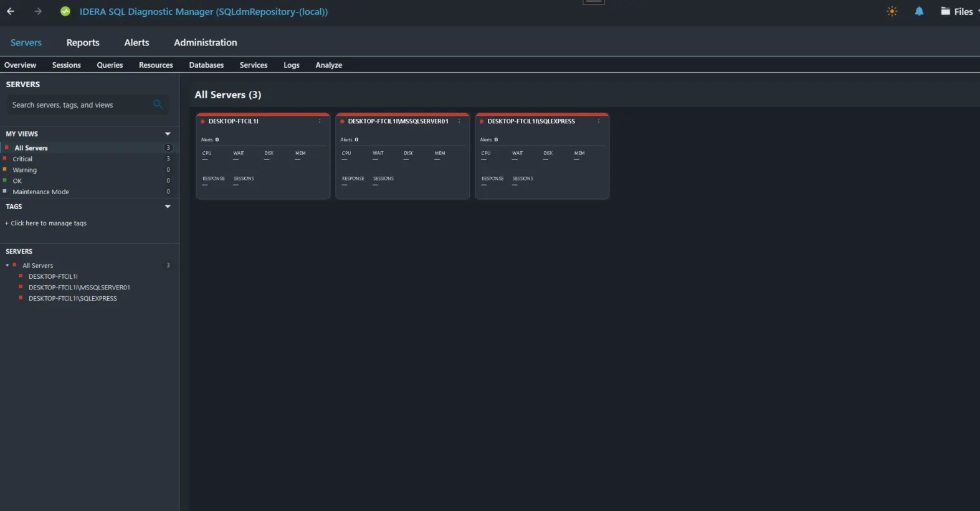This screenshot has height=511, width=980.
Task: Click the IDERA SQL Diagnostic Manager title
Action: pyautogui.click(x=204, y=12)
